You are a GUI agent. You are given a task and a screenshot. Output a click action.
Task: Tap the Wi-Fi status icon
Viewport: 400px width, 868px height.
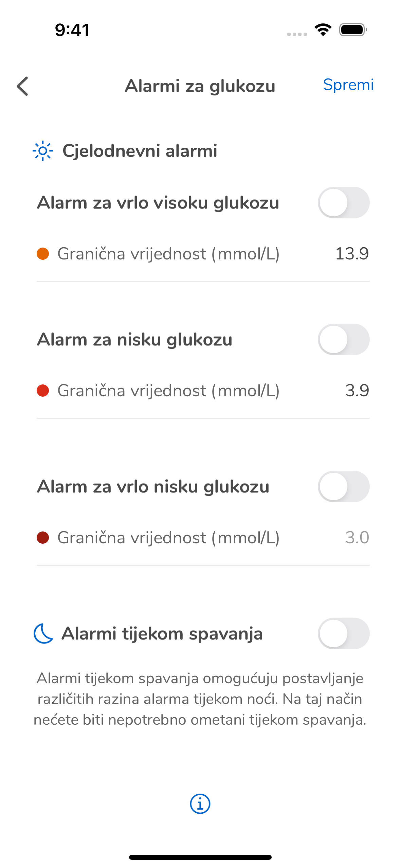click(323, 30)
